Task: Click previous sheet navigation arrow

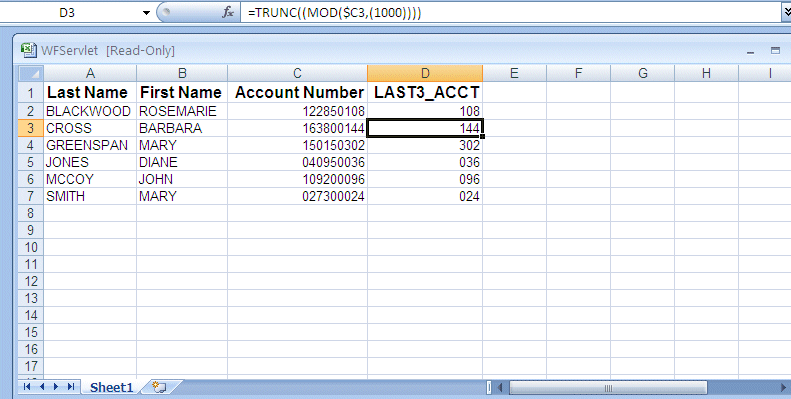Action: (42, 387)
